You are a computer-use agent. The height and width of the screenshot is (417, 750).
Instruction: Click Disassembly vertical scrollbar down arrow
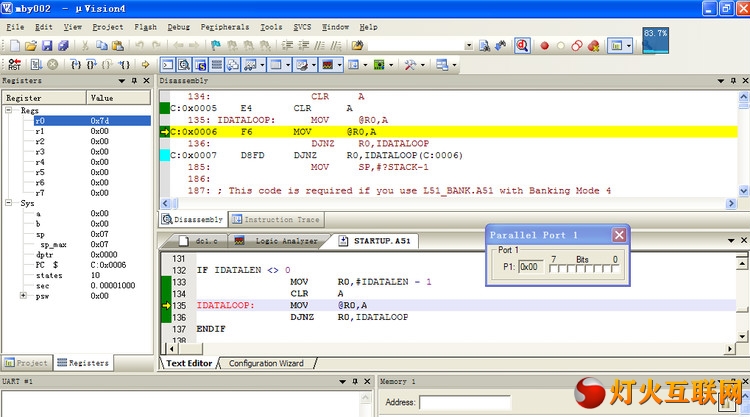[743, 190]
